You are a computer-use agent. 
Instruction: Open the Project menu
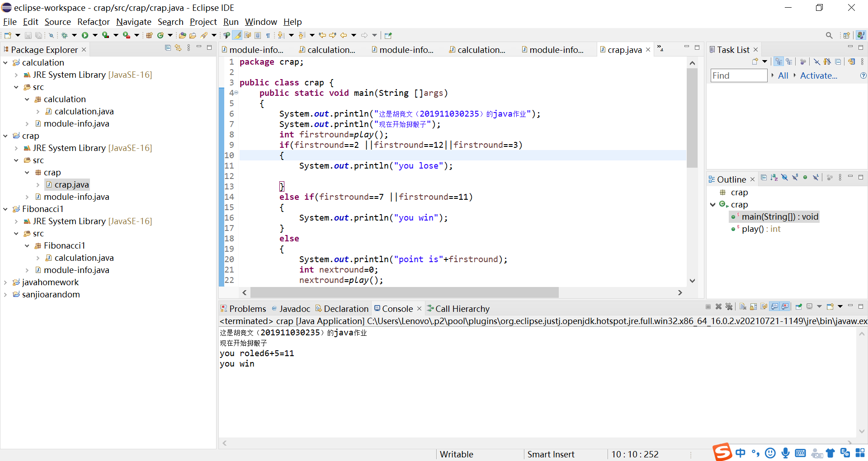pyautogui.click(x=203, y=22)
